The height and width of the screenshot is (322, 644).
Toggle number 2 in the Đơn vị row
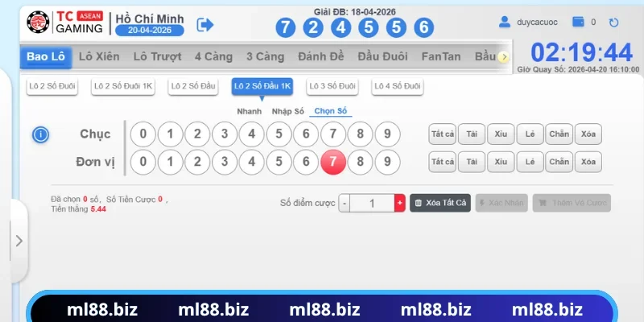coord(197,162)
